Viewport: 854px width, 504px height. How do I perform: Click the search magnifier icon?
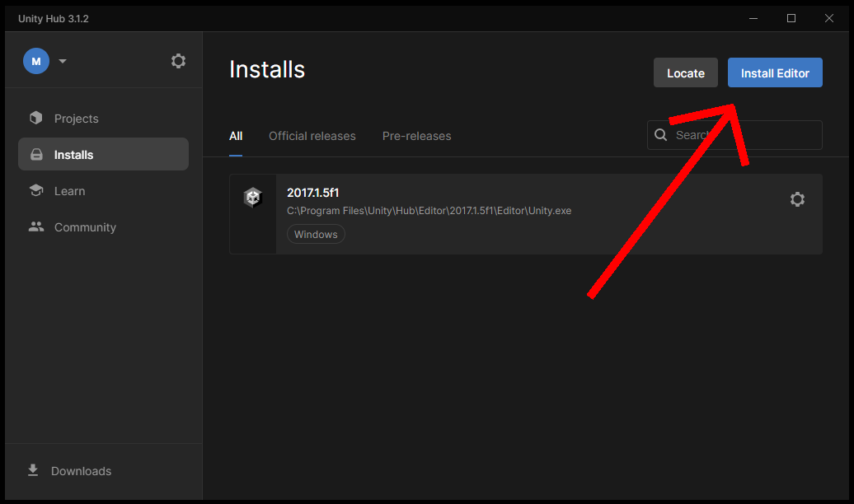(660, 135)
